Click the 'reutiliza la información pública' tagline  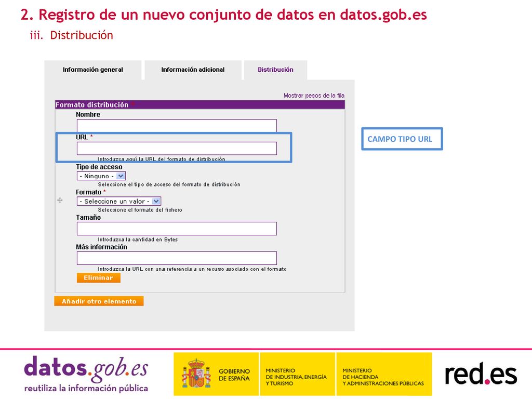tap(86, 389)
